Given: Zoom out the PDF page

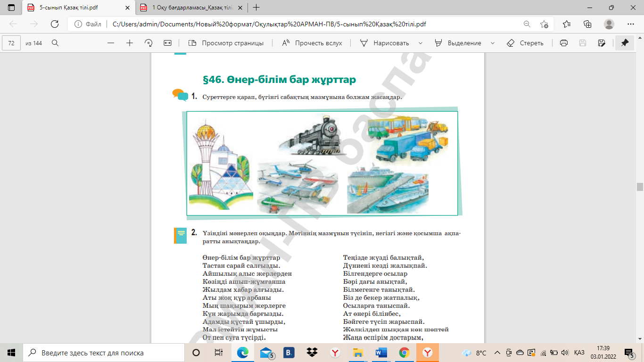Looking at the screenshot, I should 111,43.
